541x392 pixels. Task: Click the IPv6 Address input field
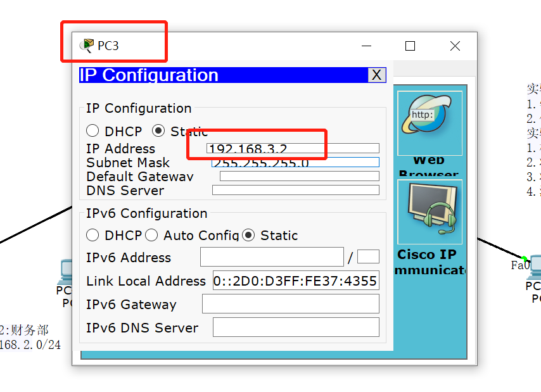point(272,257)
